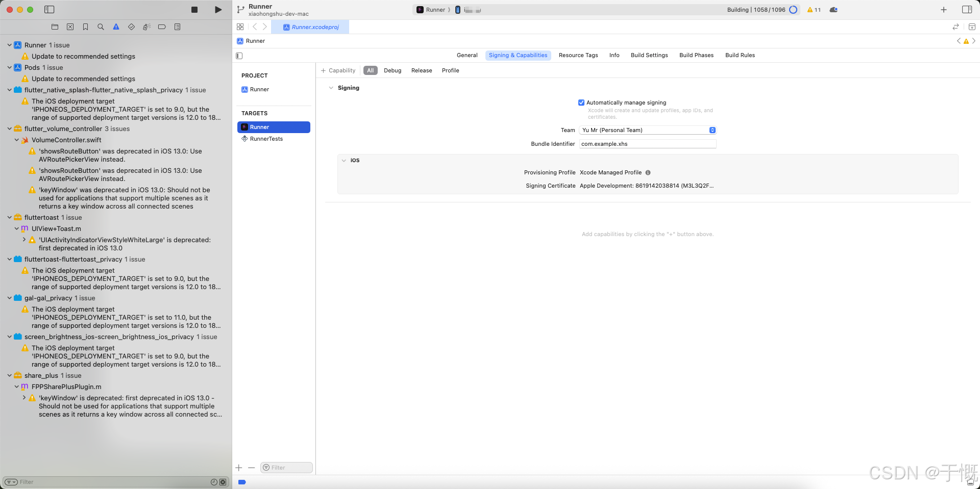980x489 pixels.
Task: Select the All configuration filter
Action: pyautogui.click(x=371, y=71)
